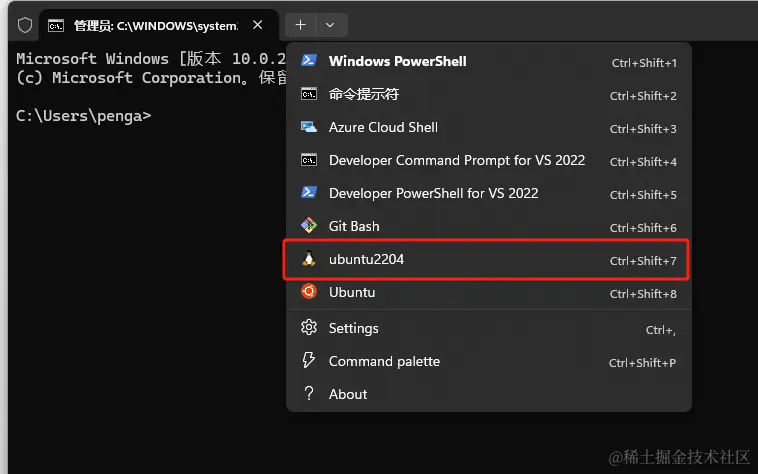The height and width of the screenshot is (474, 758).
Task: Click the About question mark icon
Action: point(309,393)
